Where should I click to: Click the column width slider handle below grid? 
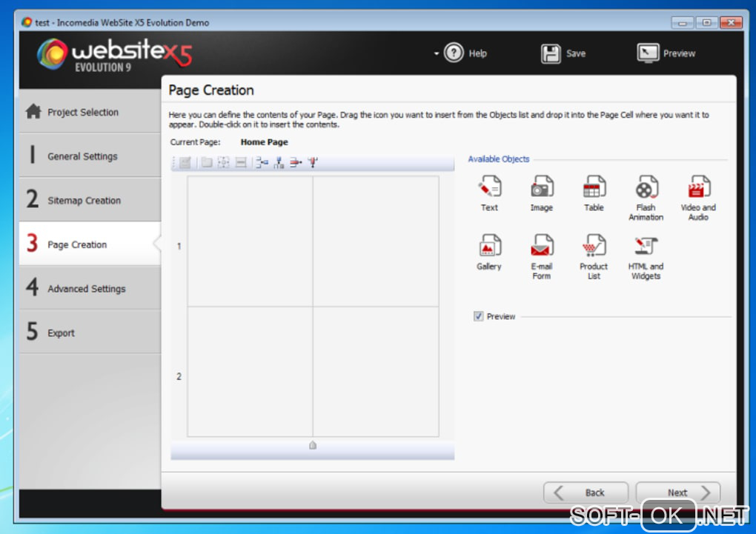pos(313,445)
